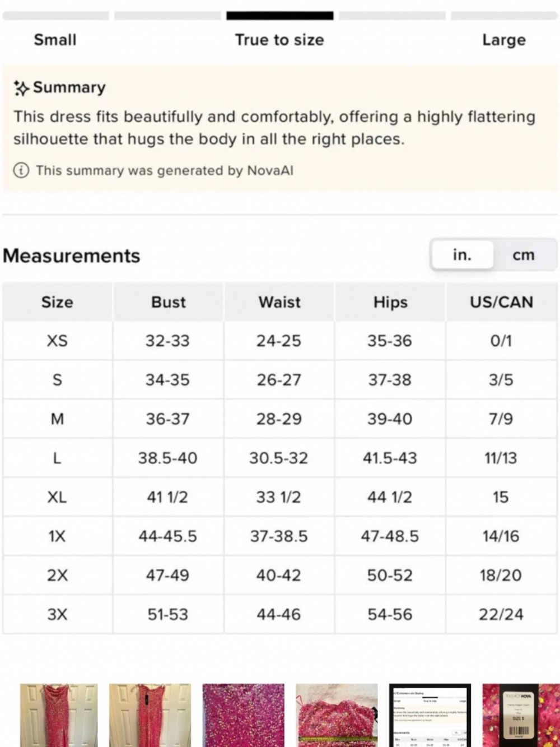Open the Fashion Nova tag thumbnail
Viewport: 560px width, 747px height.
click(521, 715)
